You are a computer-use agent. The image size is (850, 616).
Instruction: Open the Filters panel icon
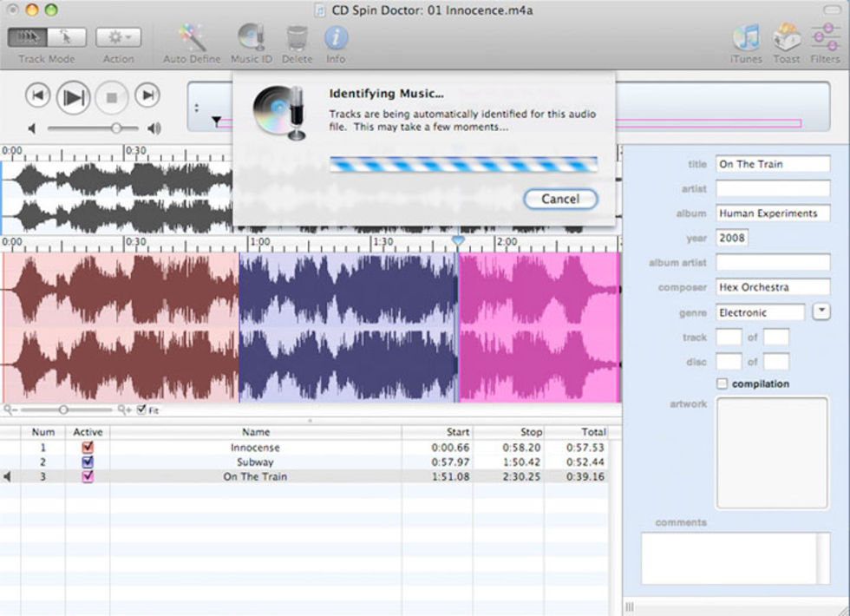pos(825,37)
